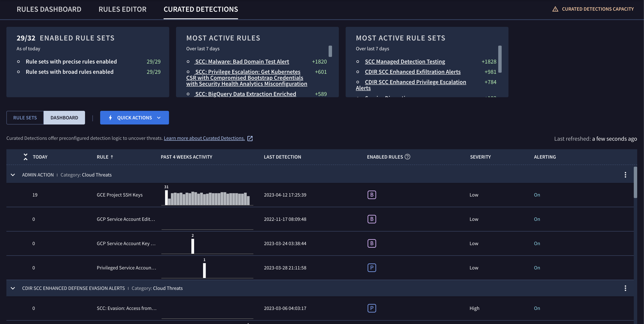Click the B icon for GCE Project SSH Keys
Screen dimensions: 644x324
[x=371, y=195]
